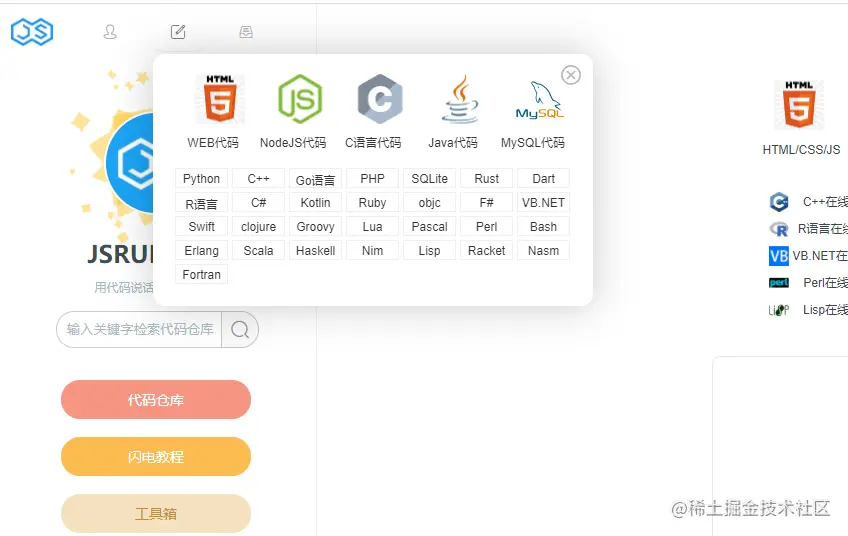Viewport: 848px width, 536px height.
Task: Choose F# language
Action: (x=487, y=202)
